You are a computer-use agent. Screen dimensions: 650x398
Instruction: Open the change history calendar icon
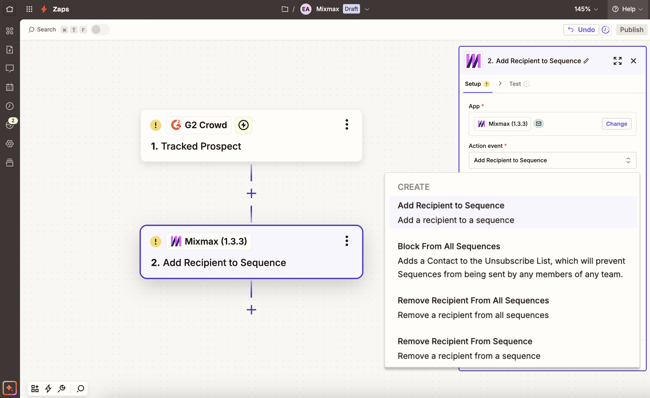pos(10,87)
